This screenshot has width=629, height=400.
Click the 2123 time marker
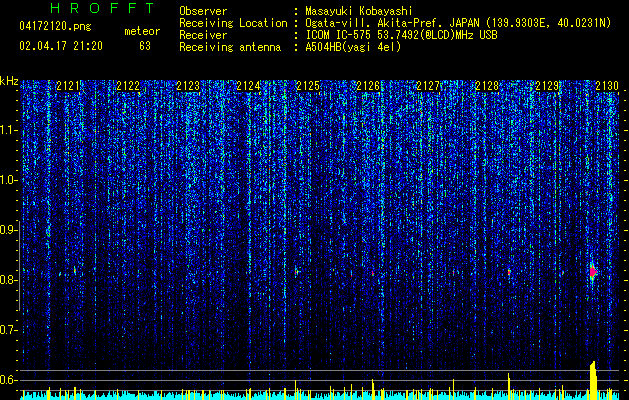click(x=188, y=86)
